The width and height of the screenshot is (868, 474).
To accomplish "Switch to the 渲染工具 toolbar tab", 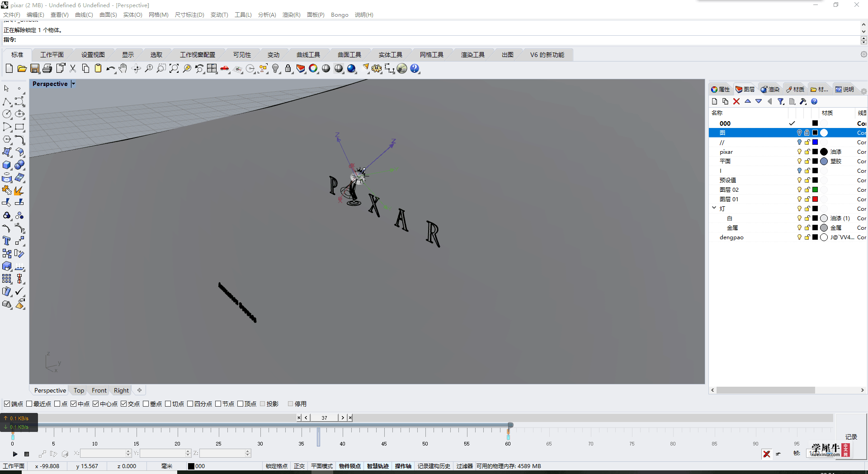I will click(473, 55).
